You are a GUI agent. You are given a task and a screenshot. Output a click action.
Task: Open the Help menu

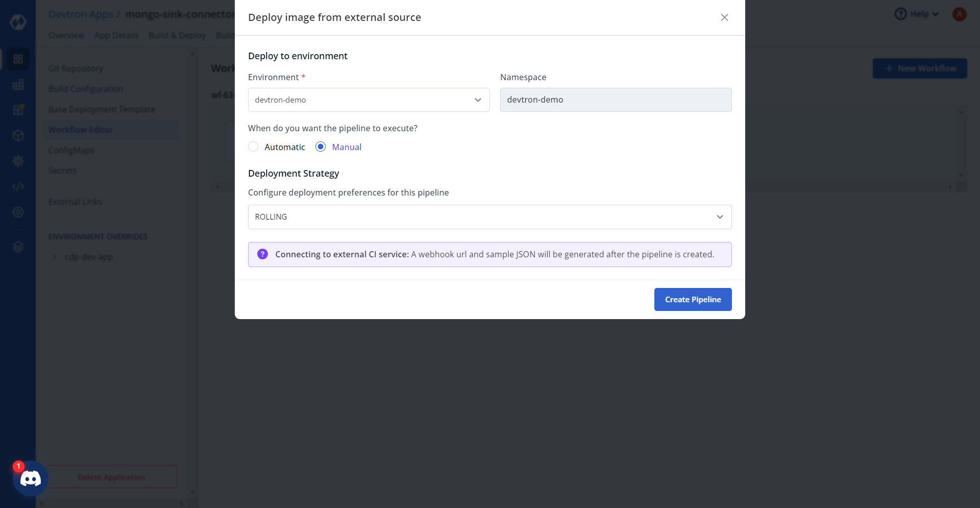click(x=917, y=14)
